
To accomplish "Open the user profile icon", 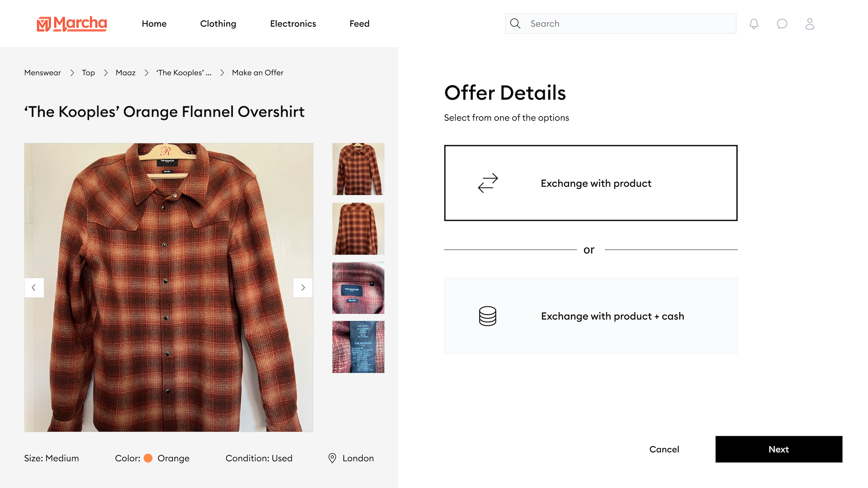I will click(810, 24).
